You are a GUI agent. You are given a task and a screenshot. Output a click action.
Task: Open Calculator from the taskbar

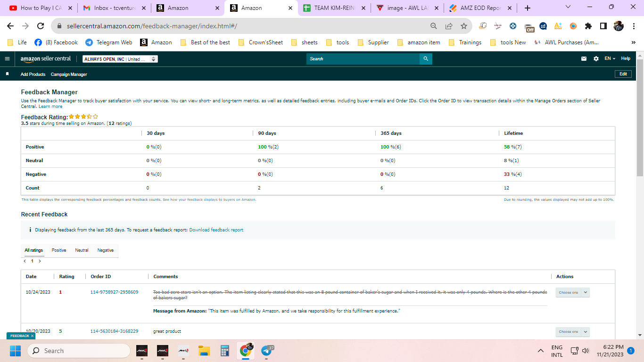point(224,351)
